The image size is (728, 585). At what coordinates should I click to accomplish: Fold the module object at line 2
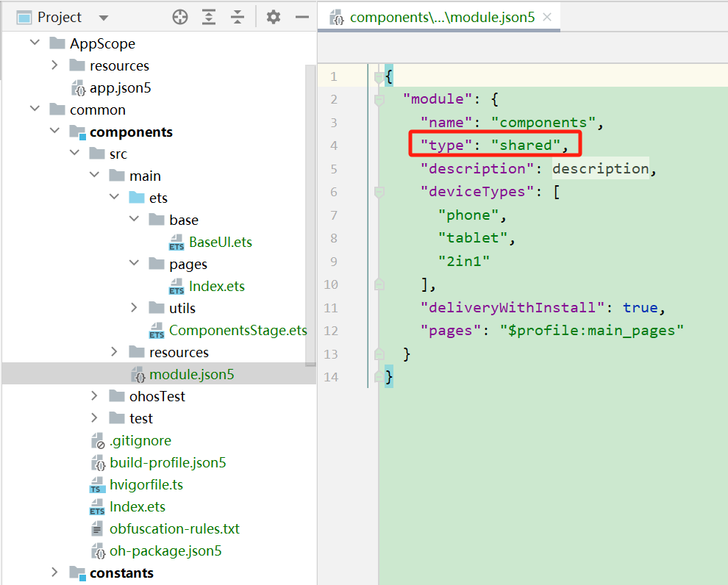tap(379, 100)
